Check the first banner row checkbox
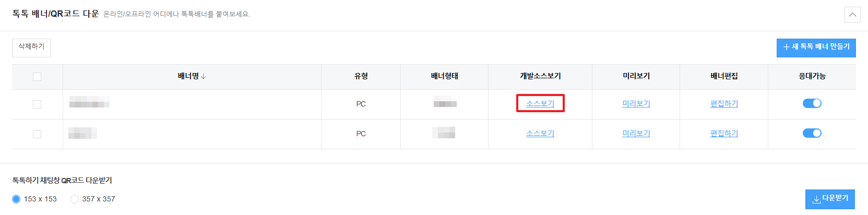The height and width of the screenshot is (215, 868). click(37, 104)
